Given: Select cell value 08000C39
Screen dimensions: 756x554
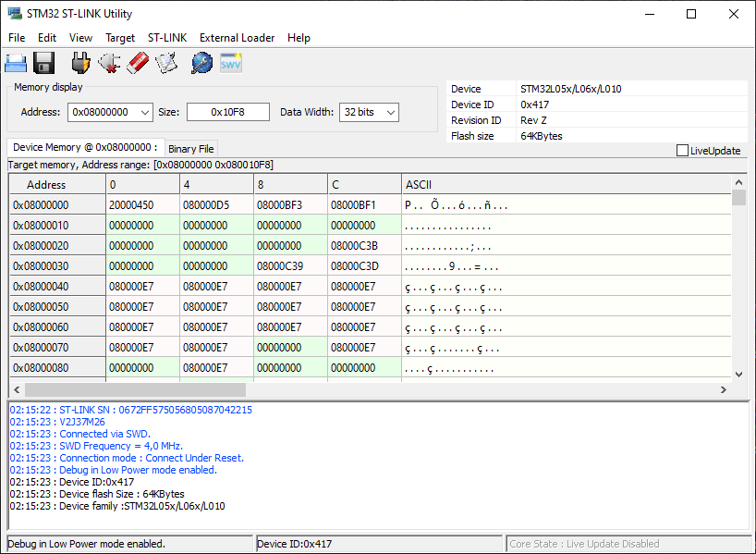Looking at the screenshot, I should click(291, 265).
